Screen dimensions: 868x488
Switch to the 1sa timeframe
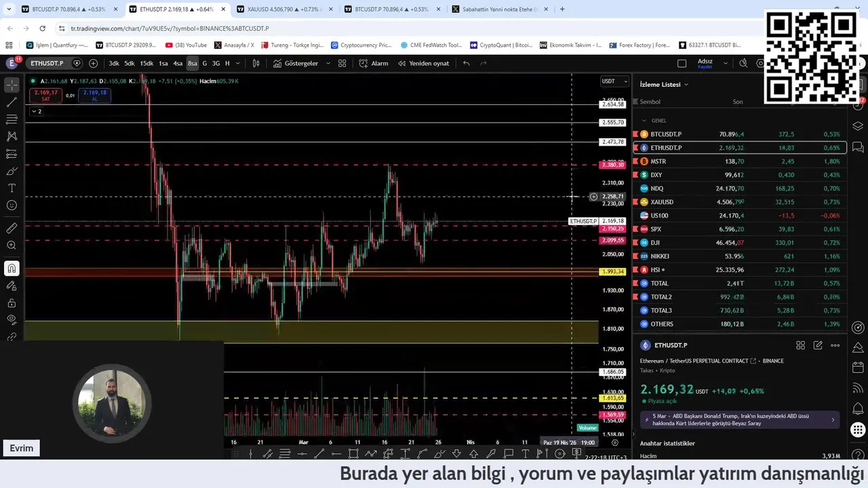coord(163,63)
